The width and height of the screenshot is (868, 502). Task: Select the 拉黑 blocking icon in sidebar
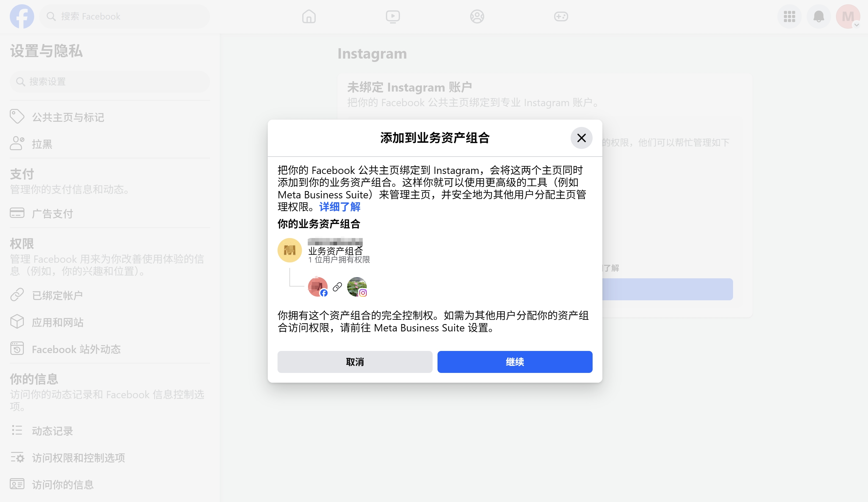click(x=17, y=143)
